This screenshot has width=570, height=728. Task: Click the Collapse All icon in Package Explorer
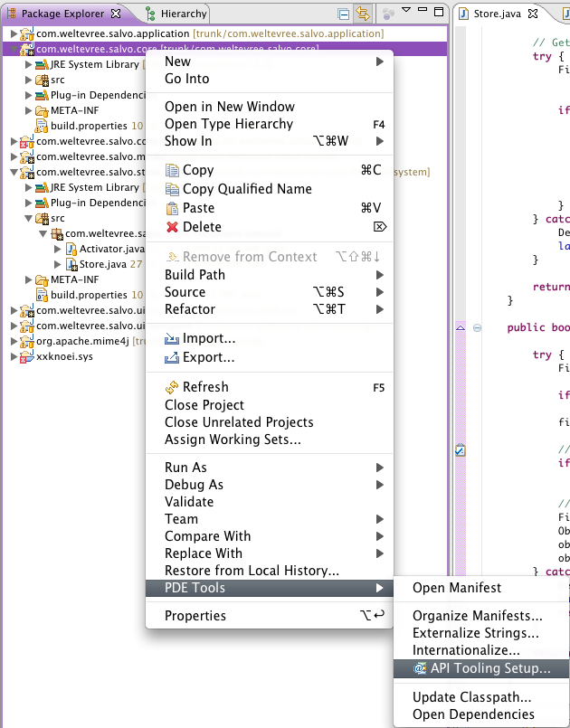(x=343, y=14)
